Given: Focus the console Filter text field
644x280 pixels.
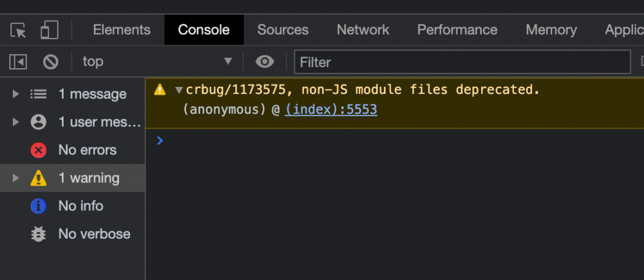Looking at the screenshot, I should coord(462,62).
